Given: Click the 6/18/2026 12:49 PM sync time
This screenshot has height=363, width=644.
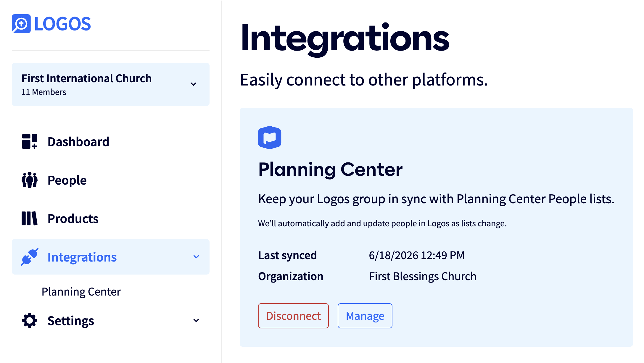Looking at the screenshot, I should point(417,255).
